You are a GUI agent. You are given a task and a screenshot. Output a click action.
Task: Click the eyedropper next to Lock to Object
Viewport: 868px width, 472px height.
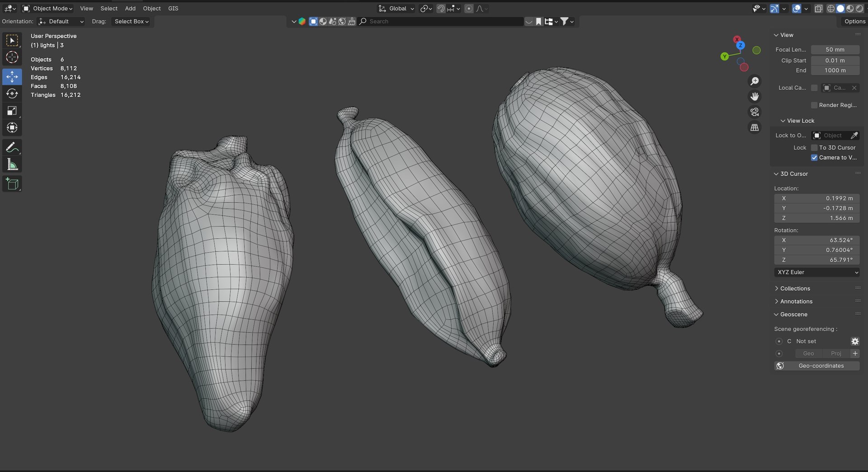(854, 136)
